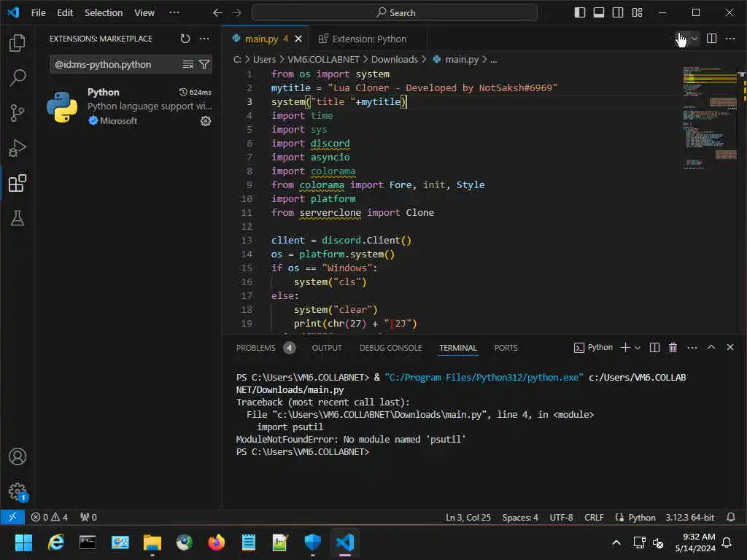The height and width of the screenshot is (560, 747).
Task: Open Firefox from the taskbar
Action: 216,542
